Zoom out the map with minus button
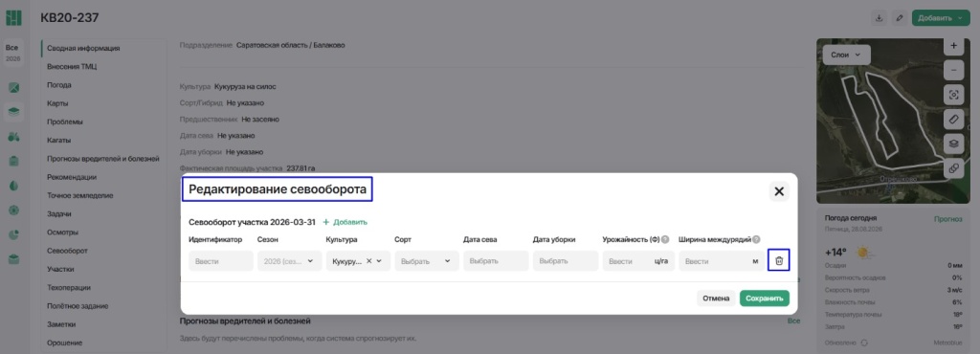 pyautogui.click(x=953, y=71)
